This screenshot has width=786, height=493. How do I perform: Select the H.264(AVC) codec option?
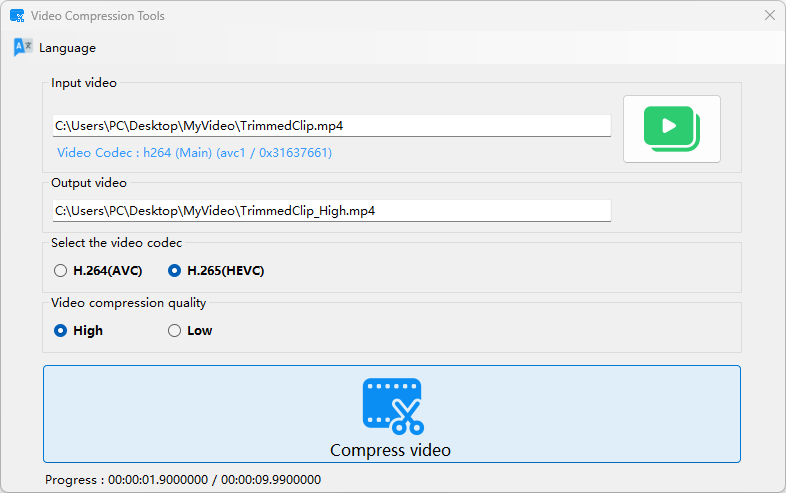click(x=98, y=271)
